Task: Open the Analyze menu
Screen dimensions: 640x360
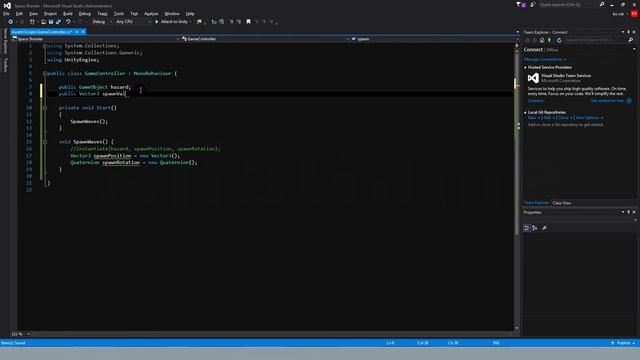Action: coord(151,13)
